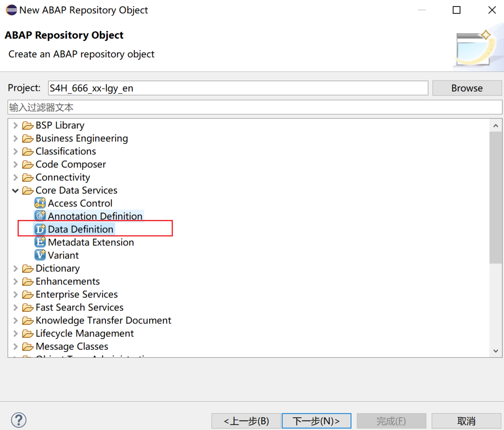Select the Annotation Definition @ icon
Image resolution: width=504 pixels, height=430 pixels.
pos(40,216)
